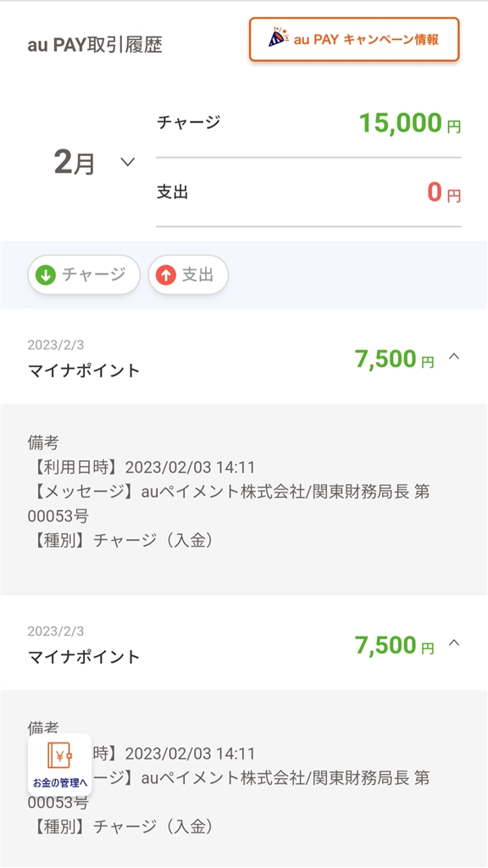Select the second マイナポイント entry title
This screenshot has width=488, height=868.
pyautogui.click(x=84, y=657)
